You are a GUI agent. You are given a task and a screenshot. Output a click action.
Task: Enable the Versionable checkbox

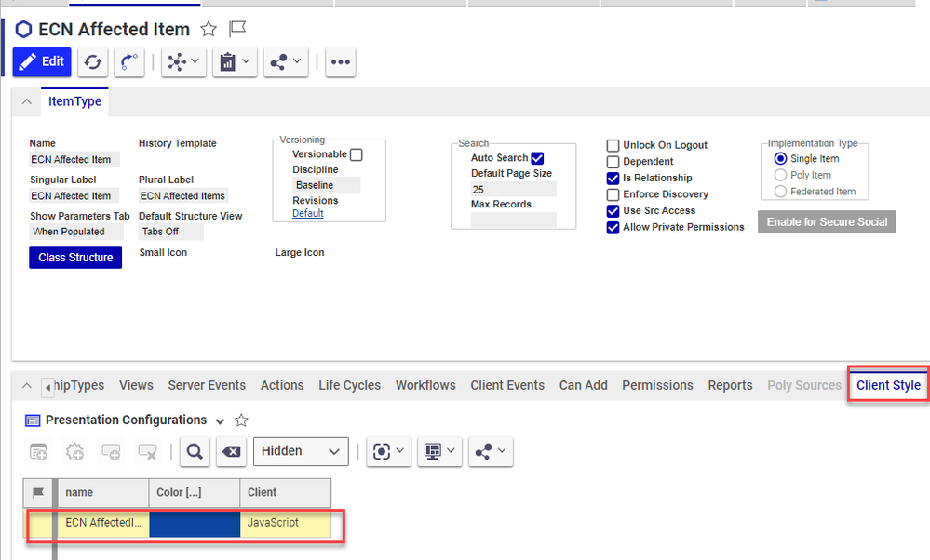[356, 155]
